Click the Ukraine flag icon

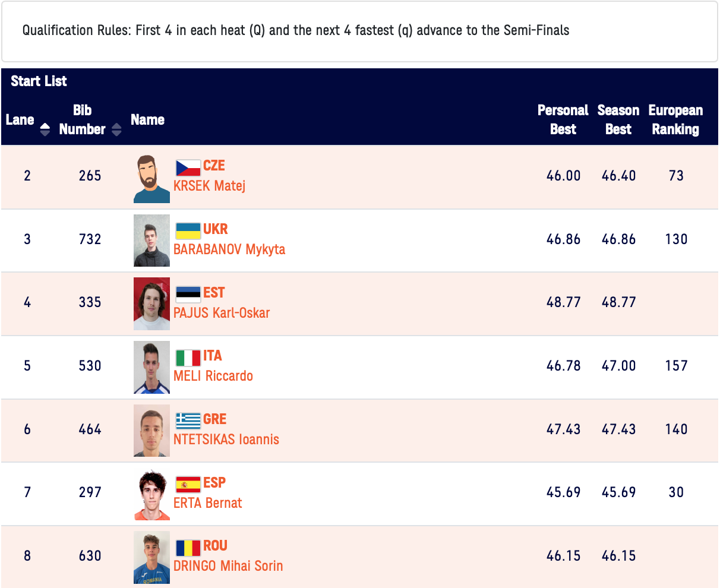coord(188,230)
